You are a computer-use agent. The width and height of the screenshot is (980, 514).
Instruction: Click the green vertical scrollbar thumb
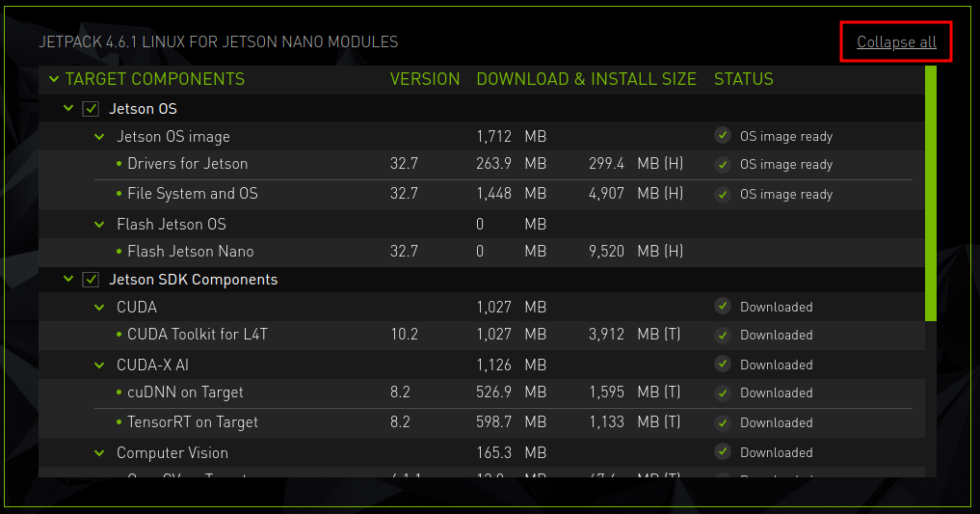[x=931, y=193]
